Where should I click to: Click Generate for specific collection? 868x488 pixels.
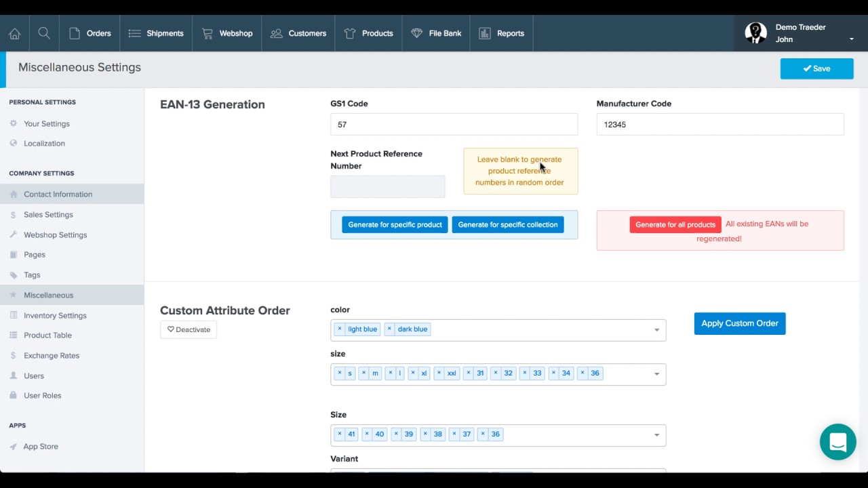click(x=508, y=224)
